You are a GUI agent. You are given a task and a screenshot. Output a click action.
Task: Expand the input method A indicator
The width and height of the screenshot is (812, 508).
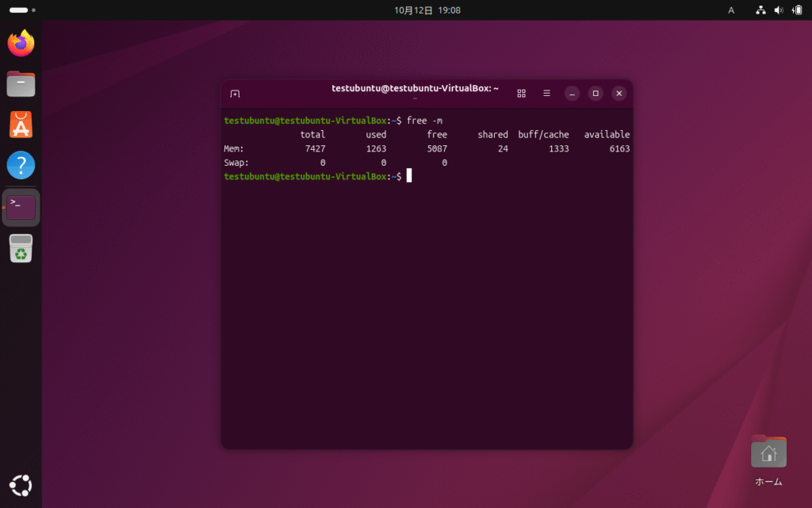tap(731, 10)
